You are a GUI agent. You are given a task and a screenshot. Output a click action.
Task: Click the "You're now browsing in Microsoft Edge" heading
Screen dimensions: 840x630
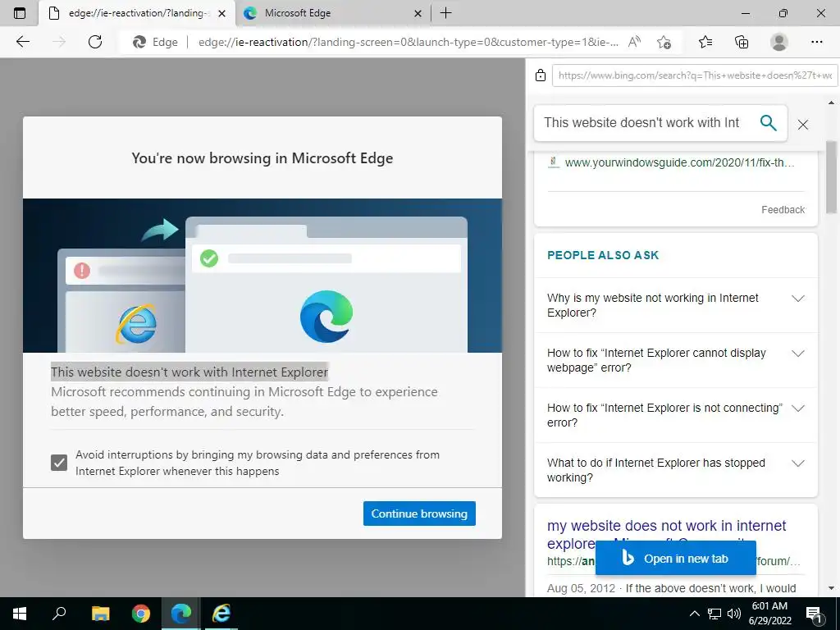(262, 158)
